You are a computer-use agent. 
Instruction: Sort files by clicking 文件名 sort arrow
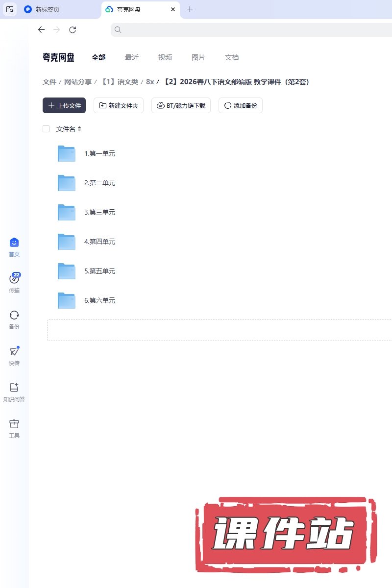[x=79, y=129]
